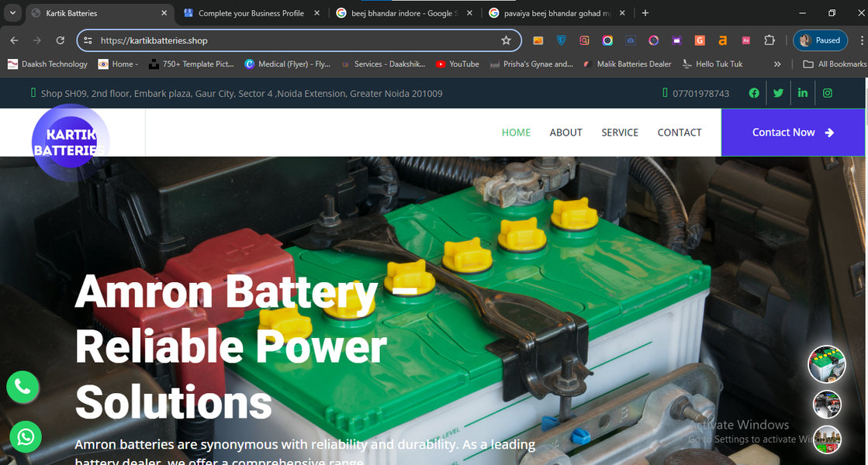The image size is (868, 465).
Task: Close the Kartik Batteries tab
Action: coord(164,12)
